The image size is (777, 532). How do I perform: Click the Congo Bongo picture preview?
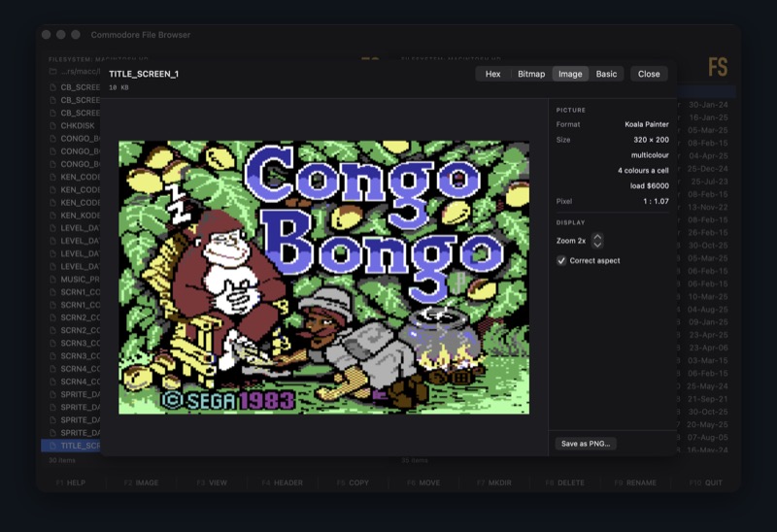point(323,278)
